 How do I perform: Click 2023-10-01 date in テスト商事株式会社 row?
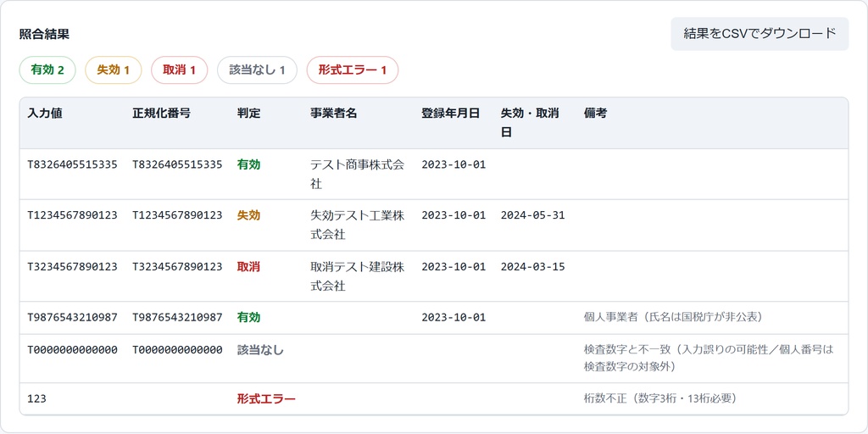[x=453, y=164]
